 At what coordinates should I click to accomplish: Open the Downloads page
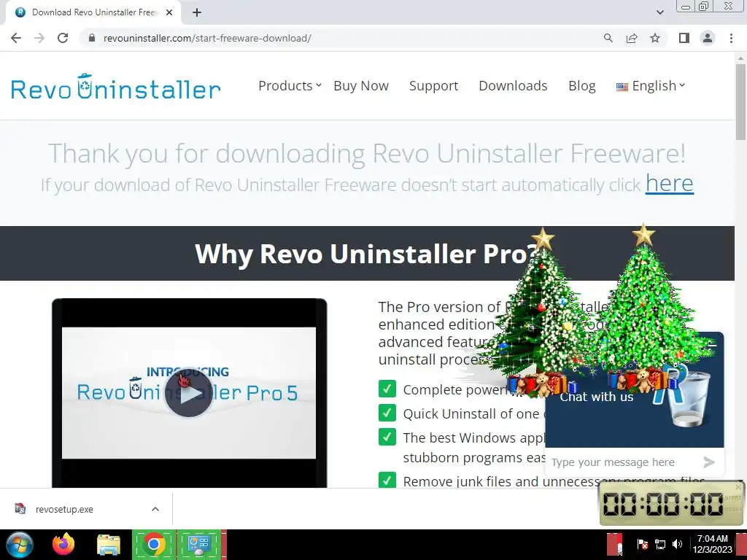[x=513, y=86]
